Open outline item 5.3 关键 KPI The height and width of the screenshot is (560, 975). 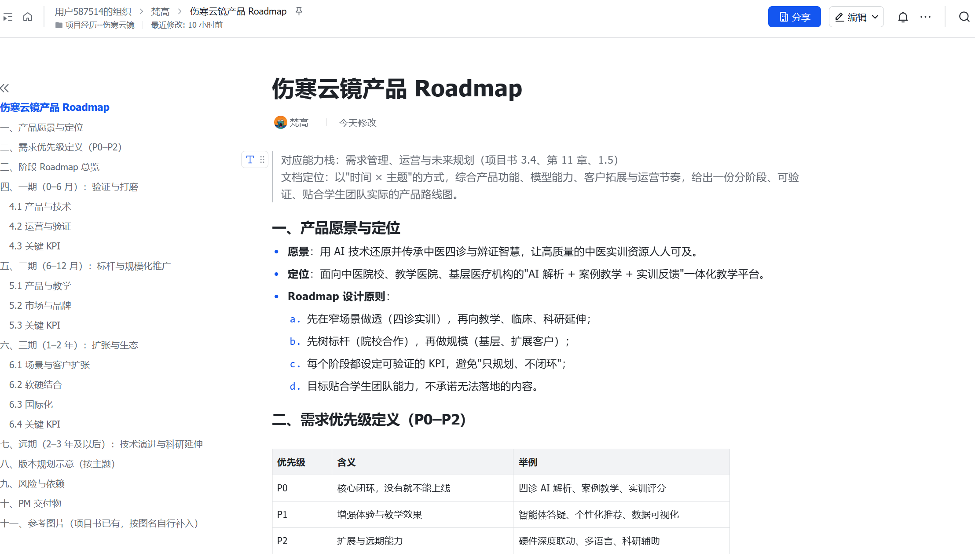(x=35, y=326)
